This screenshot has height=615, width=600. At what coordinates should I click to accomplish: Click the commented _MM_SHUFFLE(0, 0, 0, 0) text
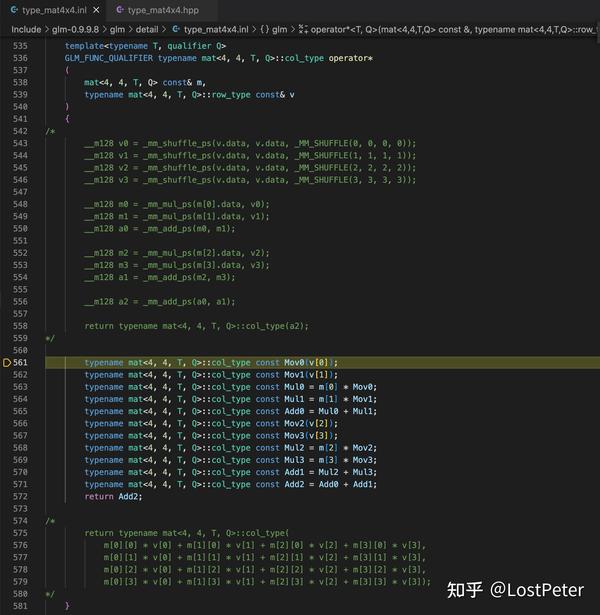[352, 143]
